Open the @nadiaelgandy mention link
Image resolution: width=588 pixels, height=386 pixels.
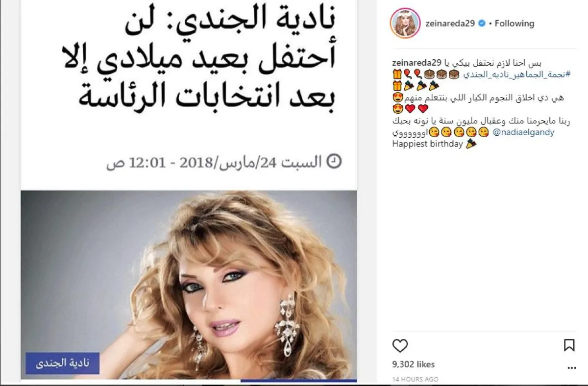point(523,132)
